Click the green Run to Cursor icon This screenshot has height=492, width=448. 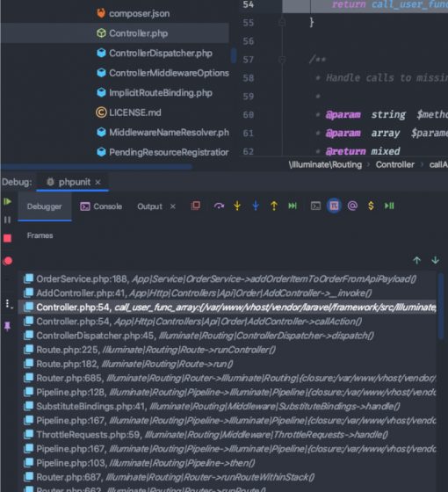[293, 206]
